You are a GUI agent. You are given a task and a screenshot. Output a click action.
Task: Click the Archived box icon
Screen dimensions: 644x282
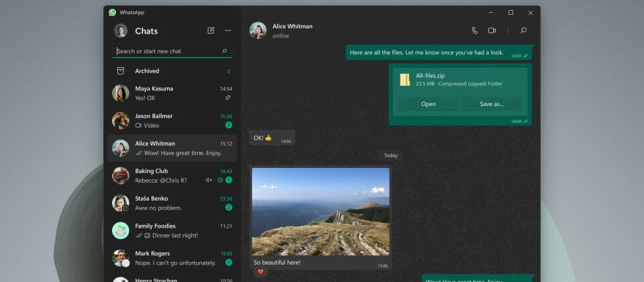tap(120, 70)
